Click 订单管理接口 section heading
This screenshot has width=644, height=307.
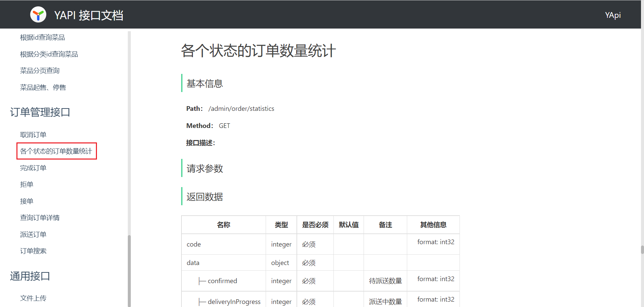(x=40, y=112)
